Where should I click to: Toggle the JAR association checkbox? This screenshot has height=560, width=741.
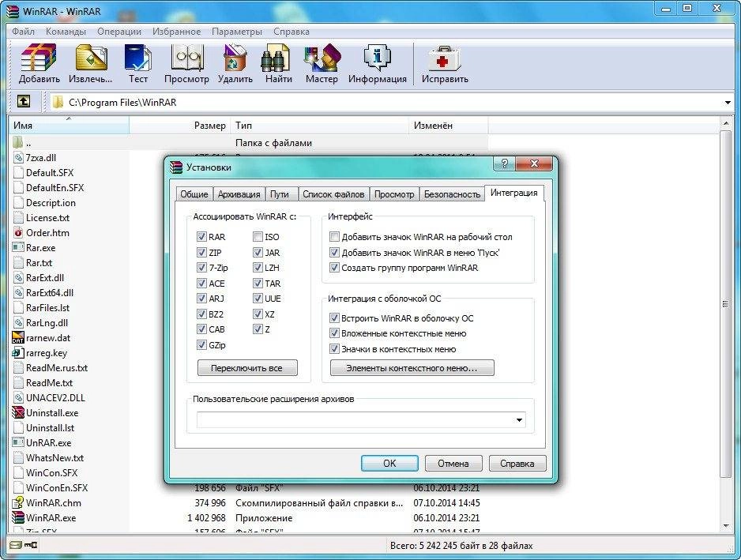click(258, 252)
